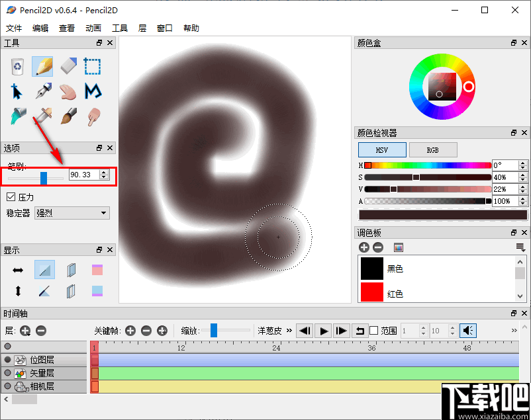531x420 pixels.
Task: Add a new keyframe with the plus button
Action: pyautogui.click(x=130, y=330)
